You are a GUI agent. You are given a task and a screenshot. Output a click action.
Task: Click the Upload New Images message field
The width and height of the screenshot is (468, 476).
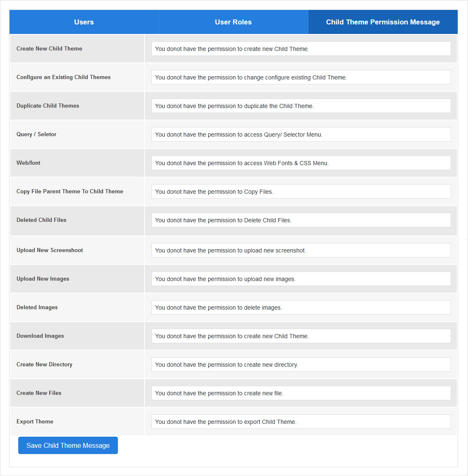coord(301,279)
